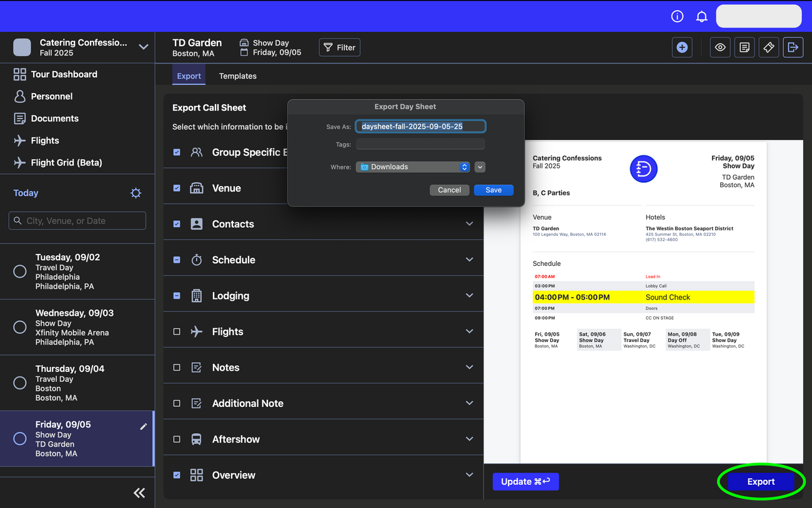
Task: Click the Tags field in save dialog
Action: [420, 144]
